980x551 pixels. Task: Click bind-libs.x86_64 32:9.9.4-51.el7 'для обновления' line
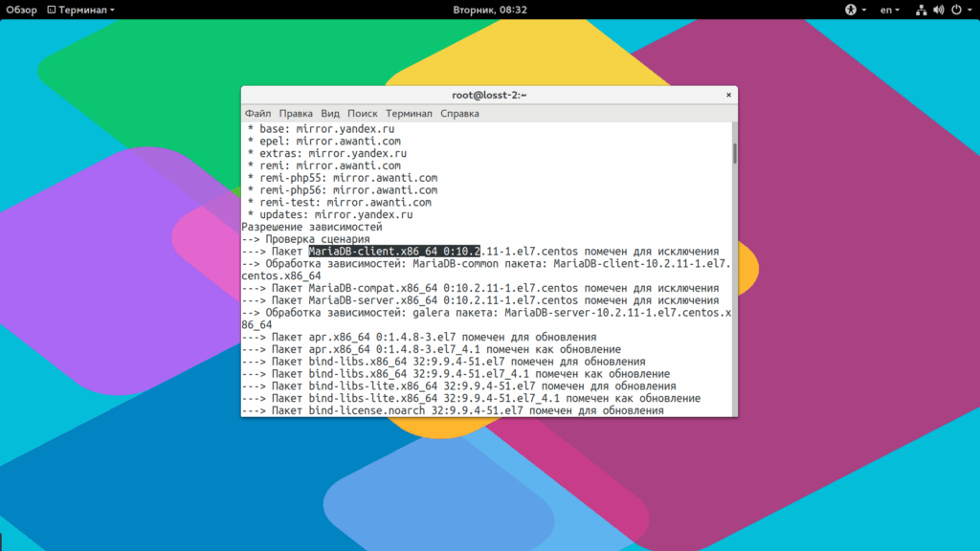pos(444,362)
